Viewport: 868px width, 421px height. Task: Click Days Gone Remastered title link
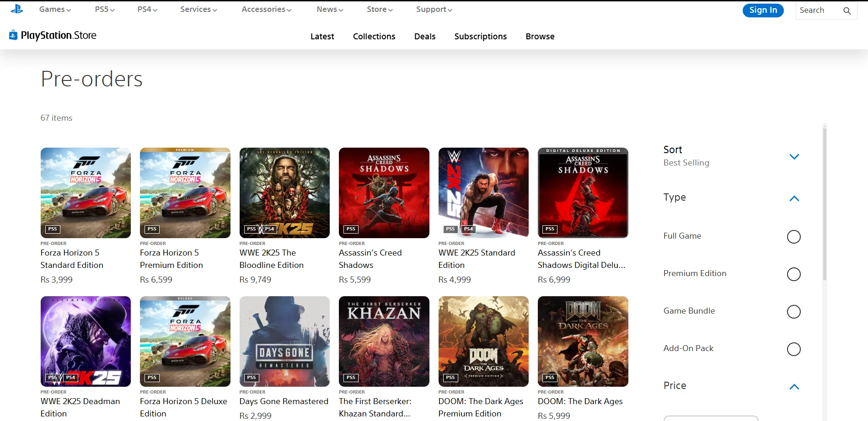point(284,401)
